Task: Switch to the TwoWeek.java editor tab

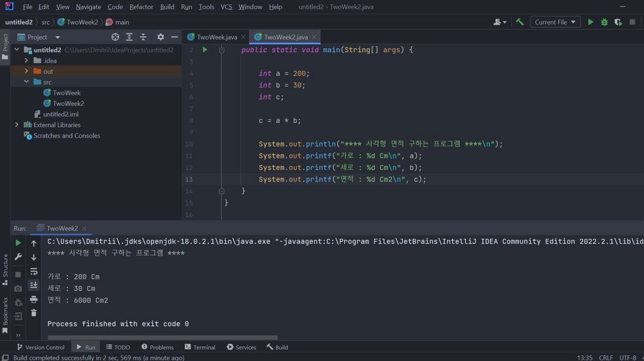Action: click(217, 37)
